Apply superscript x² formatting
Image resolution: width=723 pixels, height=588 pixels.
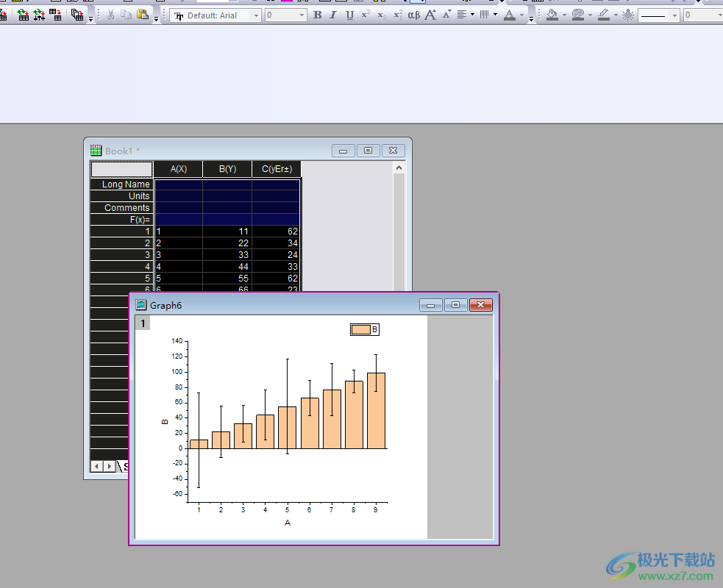pos(366,15)
